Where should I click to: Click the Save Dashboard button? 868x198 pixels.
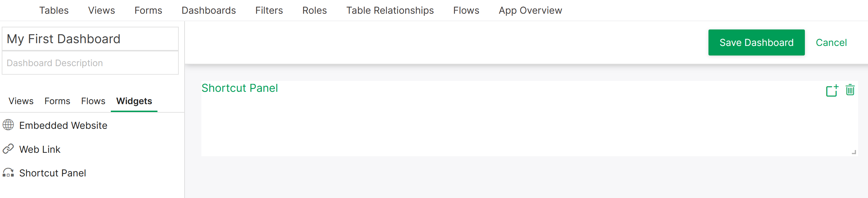756,42
